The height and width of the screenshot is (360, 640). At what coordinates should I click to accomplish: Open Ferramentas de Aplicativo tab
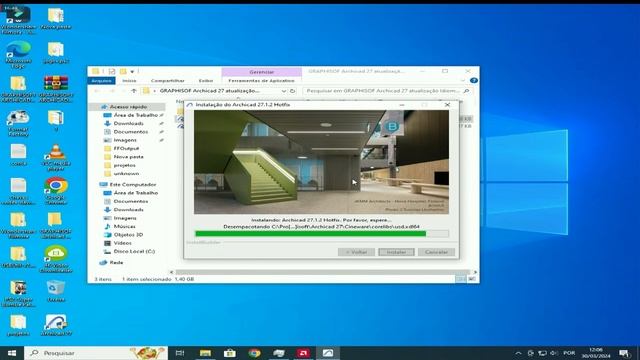tap(261, 81)
